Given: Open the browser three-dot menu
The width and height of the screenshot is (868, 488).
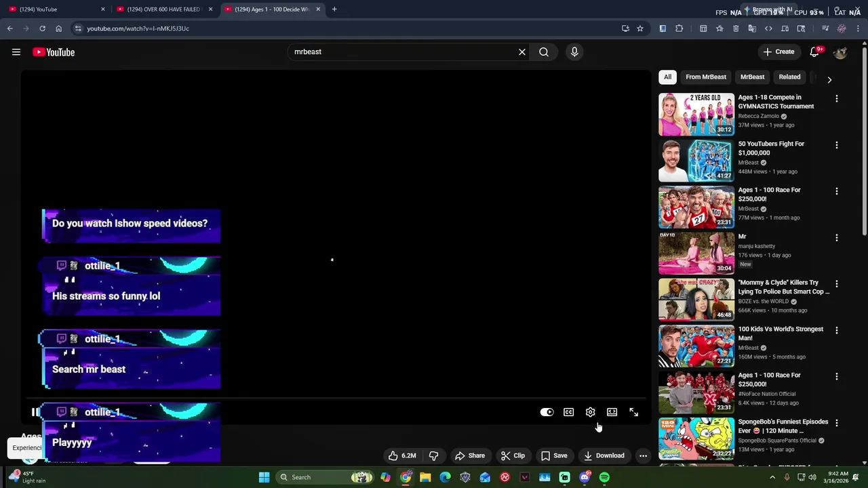Looking at the screenshot, I should 858,28.
